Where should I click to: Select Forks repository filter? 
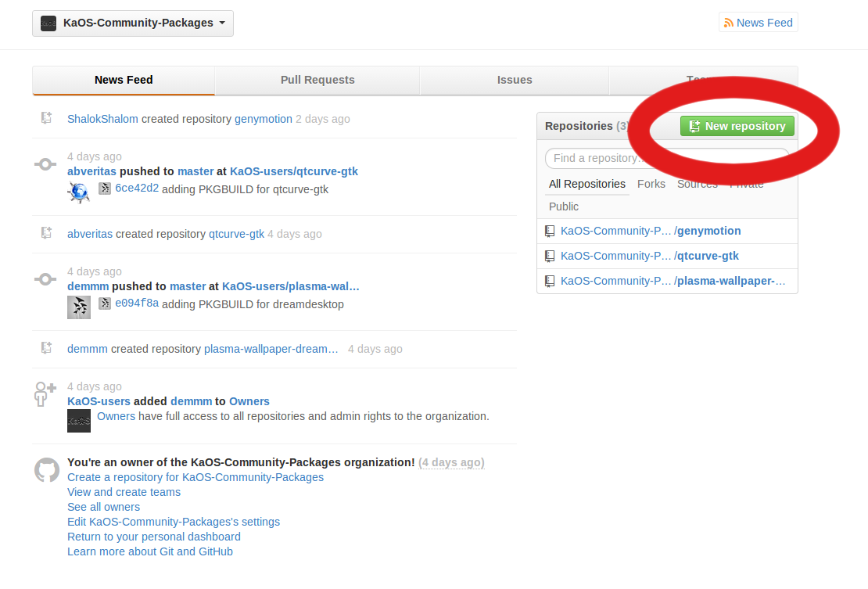[651, 184]
